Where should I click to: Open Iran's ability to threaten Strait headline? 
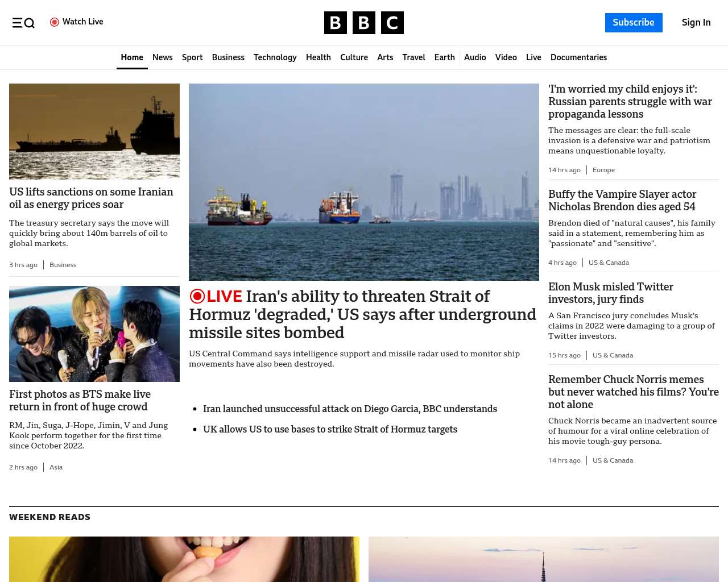(363, 314)
